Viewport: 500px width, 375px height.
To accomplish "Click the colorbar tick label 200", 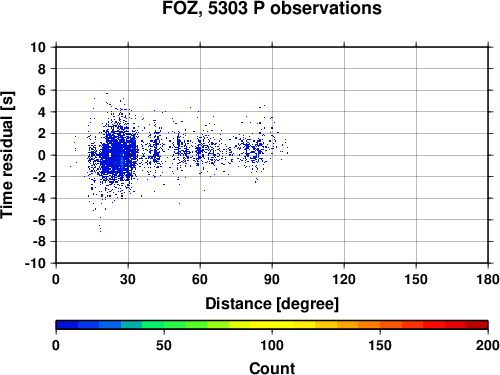I will coord(488,345).
